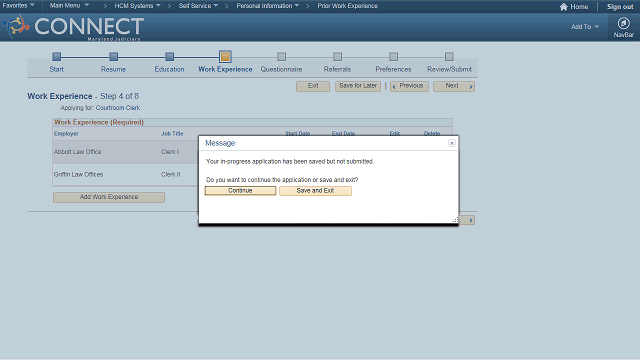The width and height of the screenshot is (640, 360).
Task: Click the Questionnaire step label
Action: tap(282, 69)
